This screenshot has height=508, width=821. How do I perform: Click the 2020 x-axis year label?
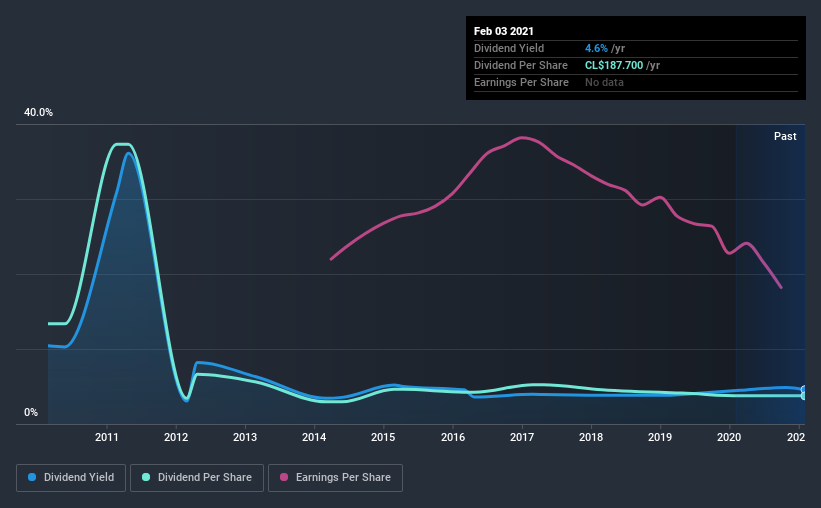[729, 437]
